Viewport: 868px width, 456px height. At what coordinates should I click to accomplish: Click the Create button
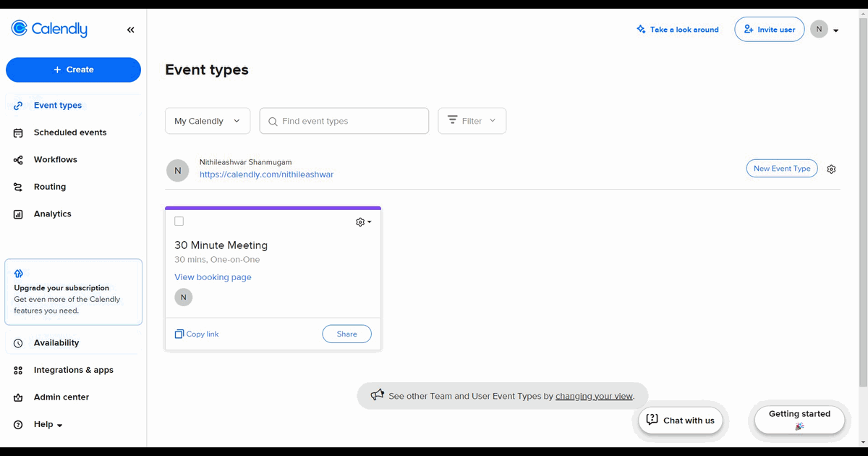tap(73, 69)
